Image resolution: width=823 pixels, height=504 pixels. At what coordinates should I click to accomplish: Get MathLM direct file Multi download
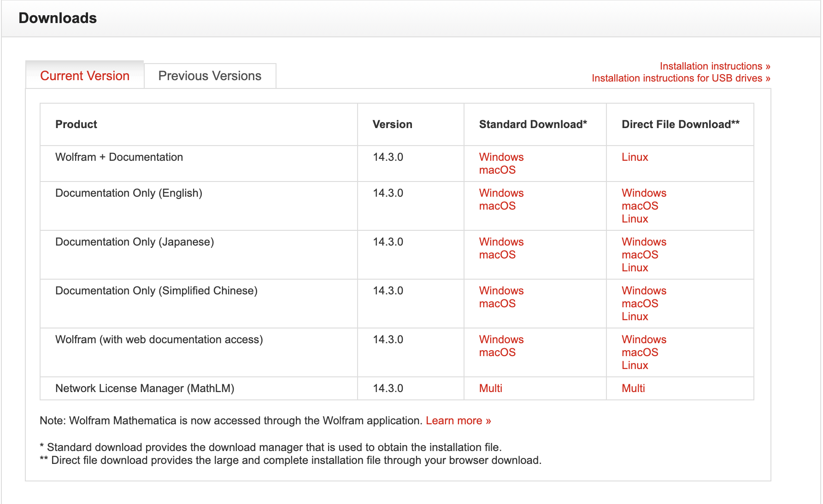[x=633, y=388]
